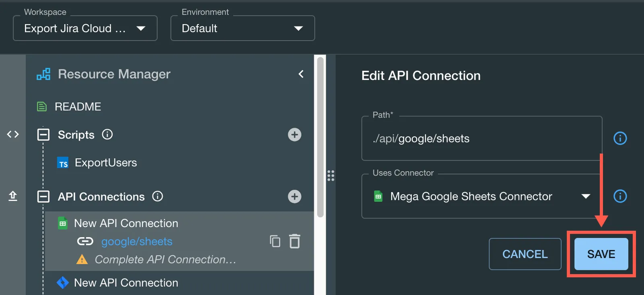Open the ExportUsers script
Viewport: 644px width, 295px height.
coord(106,163)
